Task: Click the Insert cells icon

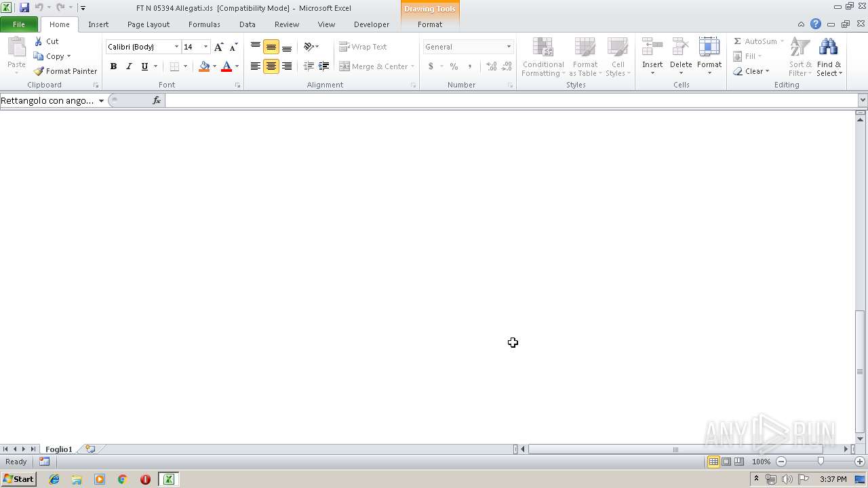Action: (x=652, y=47)
